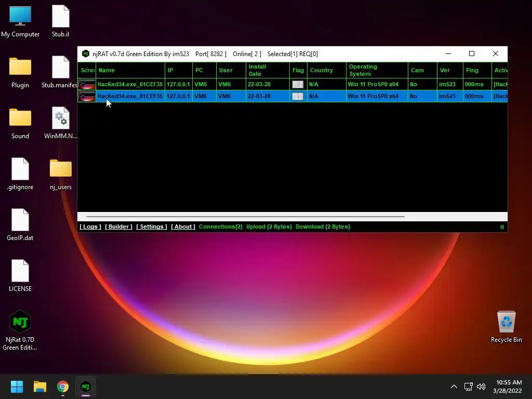532x399 pixels.
Task: Click the flag icon in the highlighted row
Action: [298, 96]
